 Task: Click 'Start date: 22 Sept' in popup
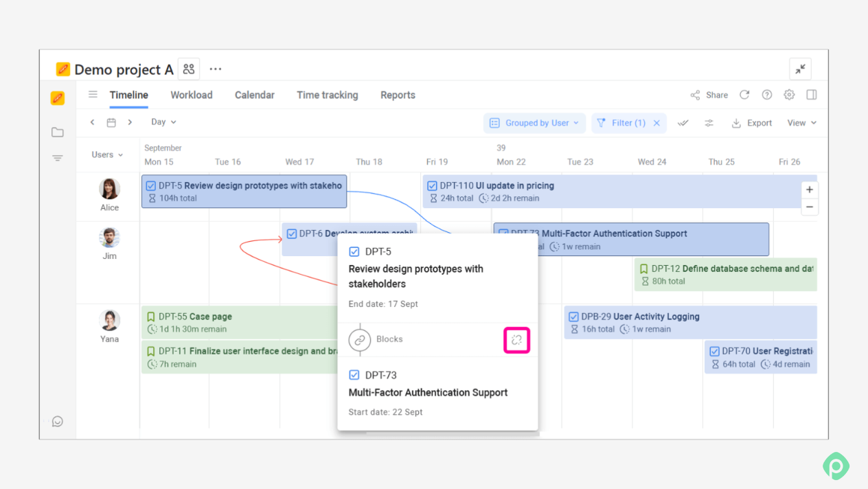click(385, 412)
